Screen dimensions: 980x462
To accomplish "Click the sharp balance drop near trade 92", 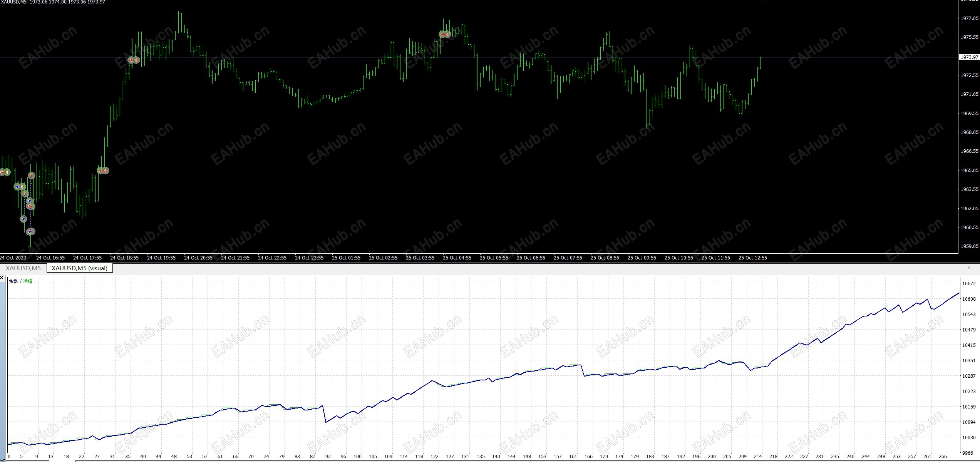I will [x=324, y=414].
